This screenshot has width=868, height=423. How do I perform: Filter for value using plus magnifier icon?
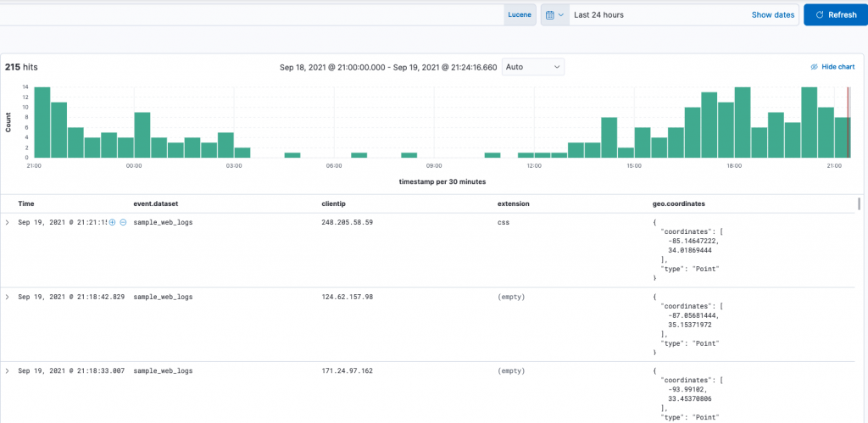(113, 222)
